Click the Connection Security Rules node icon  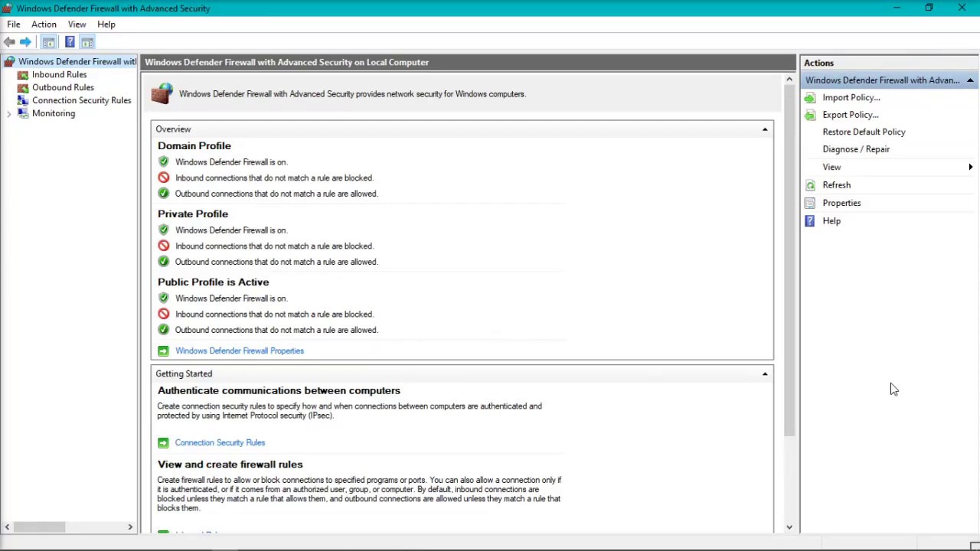pyautogui.click(x=23, y=100)
